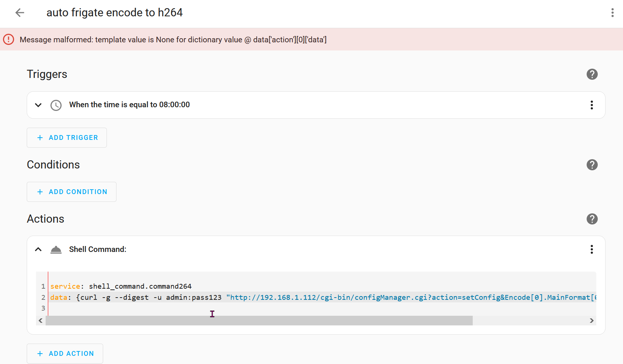Open the Shell Command action options menu

[x=591, y=249]
